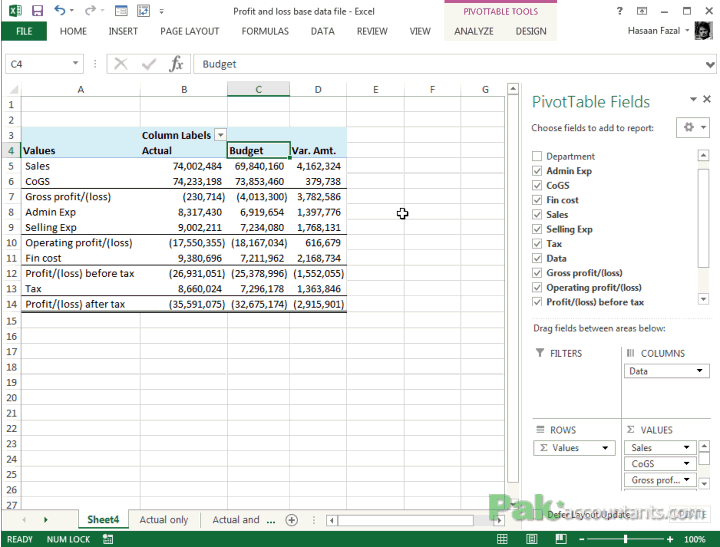Open the Excel application icon menu

click(15, 11)
